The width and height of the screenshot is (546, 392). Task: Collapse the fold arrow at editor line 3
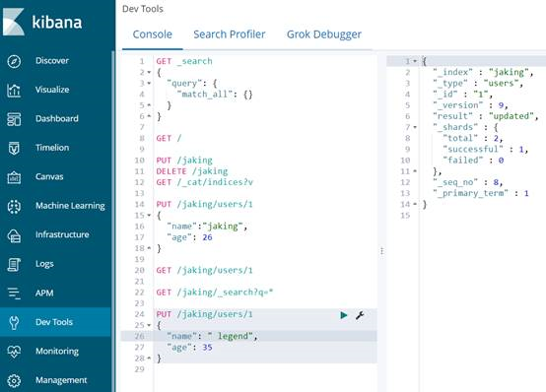click(x=149, y=84)
